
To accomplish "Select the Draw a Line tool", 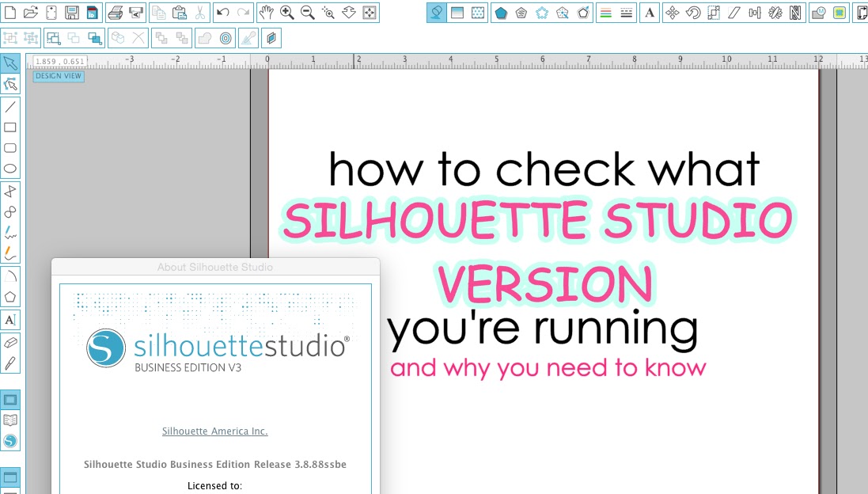I will click(x=10, y=106).
